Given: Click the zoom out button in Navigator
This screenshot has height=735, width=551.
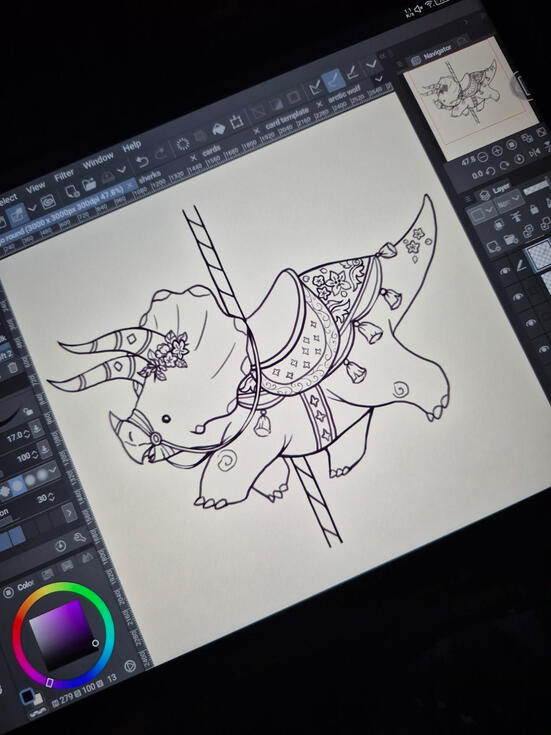Looking at the screenshot, I should (x=482, y=157).
